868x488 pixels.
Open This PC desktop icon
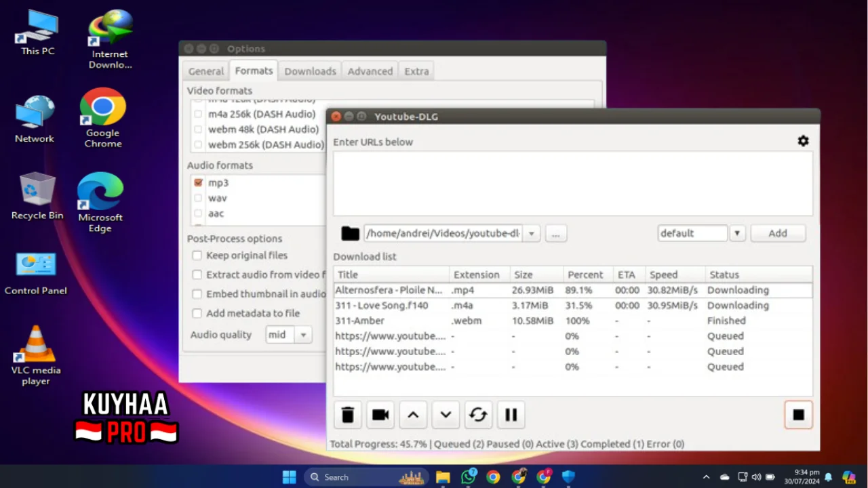37,33
